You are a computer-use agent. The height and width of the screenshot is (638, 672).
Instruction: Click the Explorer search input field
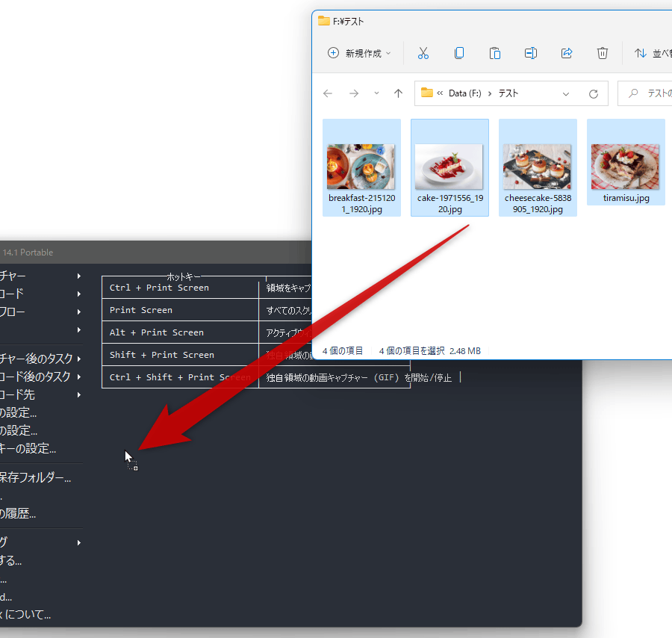644,93
